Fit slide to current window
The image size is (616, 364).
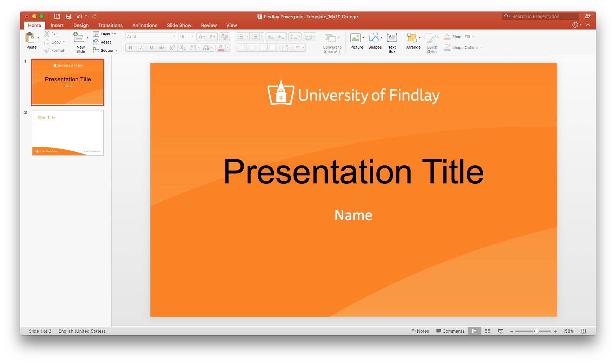584,331
